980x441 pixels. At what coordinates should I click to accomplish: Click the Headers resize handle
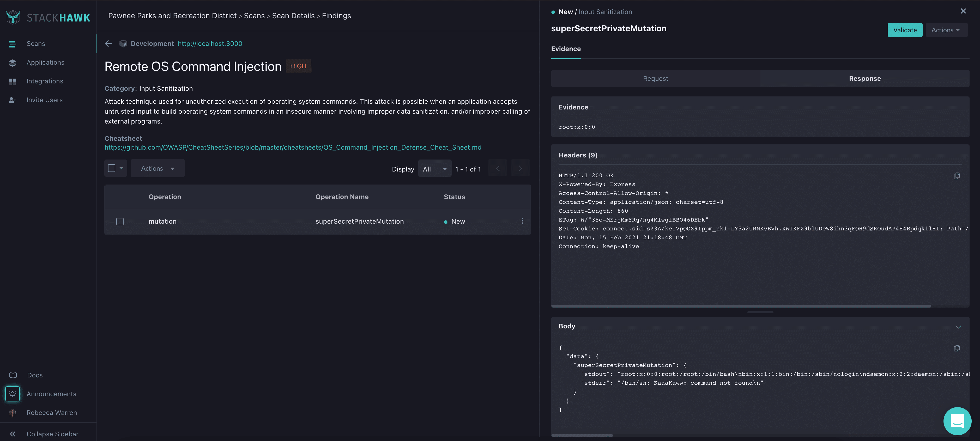[760, 313]
